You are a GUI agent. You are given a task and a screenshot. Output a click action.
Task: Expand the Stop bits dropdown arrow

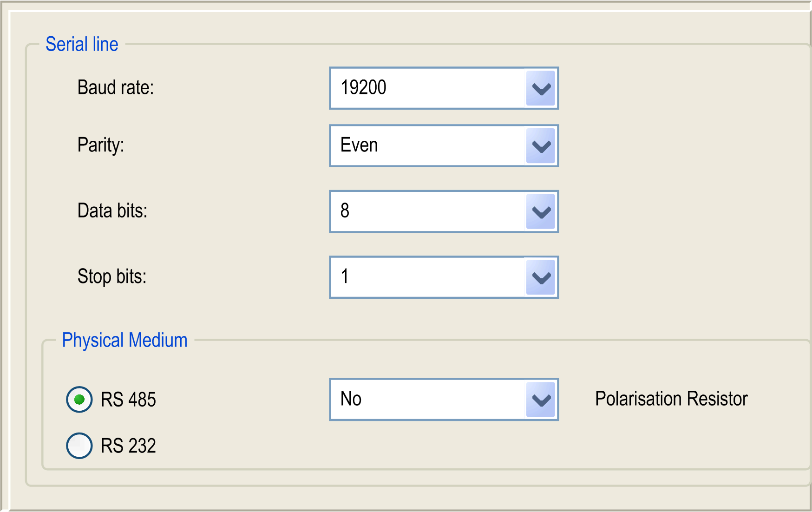[541, 277]
